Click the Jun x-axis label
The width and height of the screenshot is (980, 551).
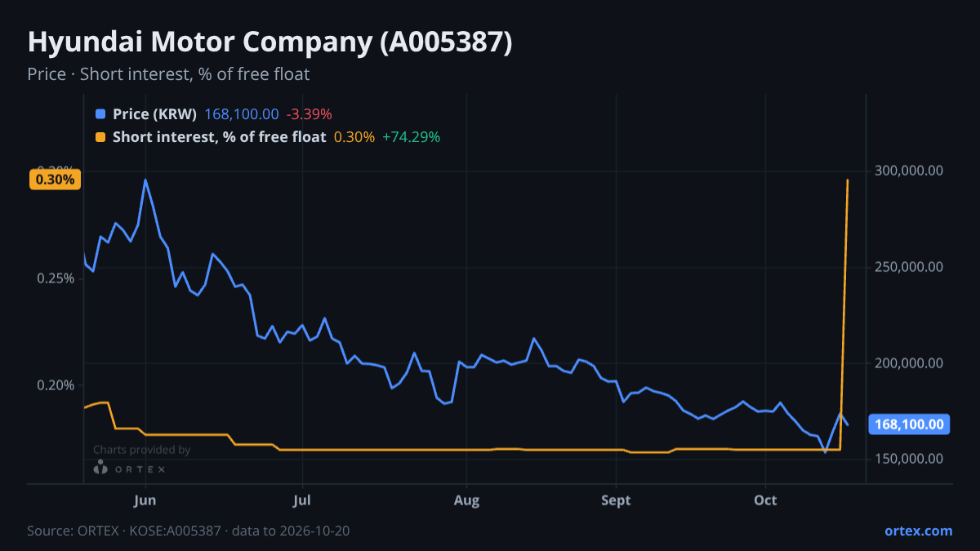pos(145,500)
